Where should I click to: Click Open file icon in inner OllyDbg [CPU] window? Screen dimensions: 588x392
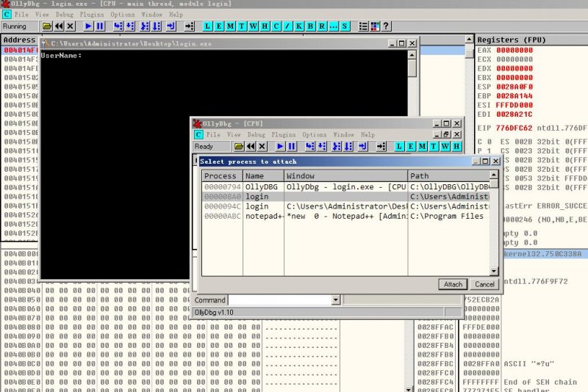tap(239, 146)
